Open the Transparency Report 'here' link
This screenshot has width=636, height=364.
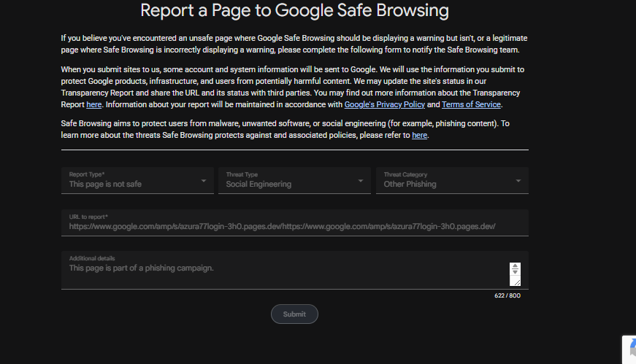click(93, 104)
